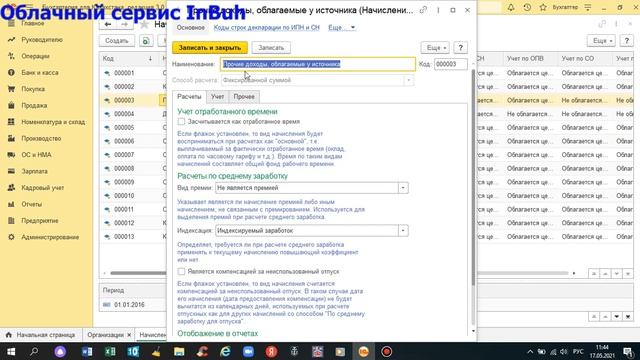Click Учет по ОПВ column header
This screenshot has width=640, height=360.
tap(529, 59)
